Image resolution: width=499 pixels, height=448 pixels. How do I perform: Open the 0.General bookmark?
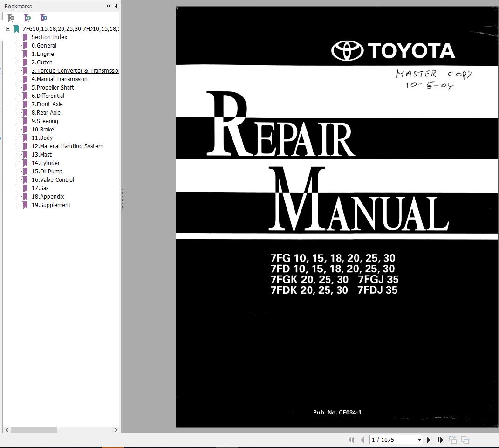click(44, 46)
